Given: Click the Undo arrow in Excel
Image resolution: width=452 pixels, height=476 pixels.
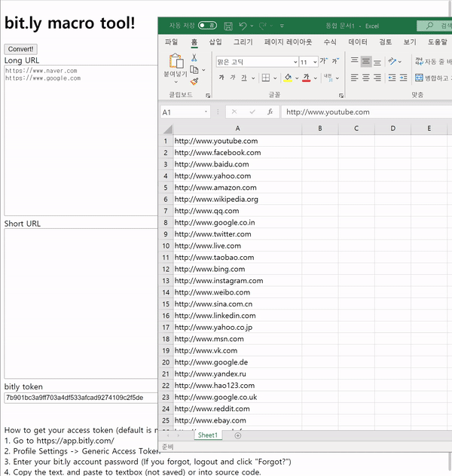Looking at the screenshot, I should [243, 26].
